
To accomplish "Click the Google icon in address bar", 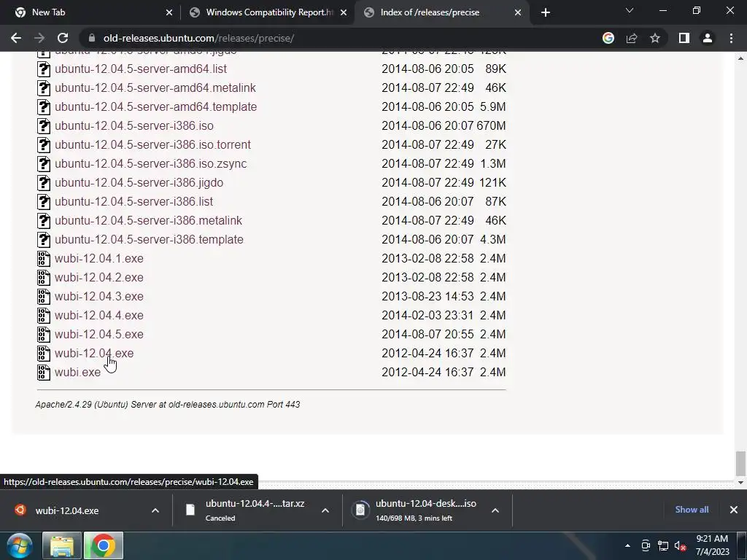I will click(608, 38).
